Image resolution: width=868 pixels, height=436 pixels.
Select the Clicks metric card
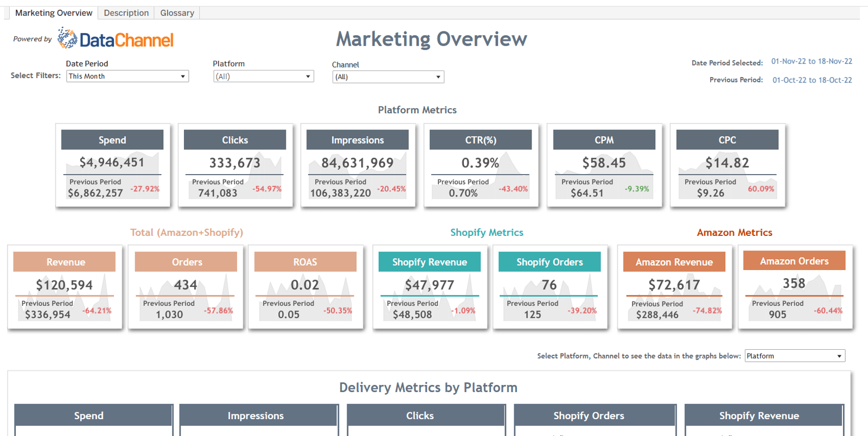pyautogui.click(x=235, y=165)
